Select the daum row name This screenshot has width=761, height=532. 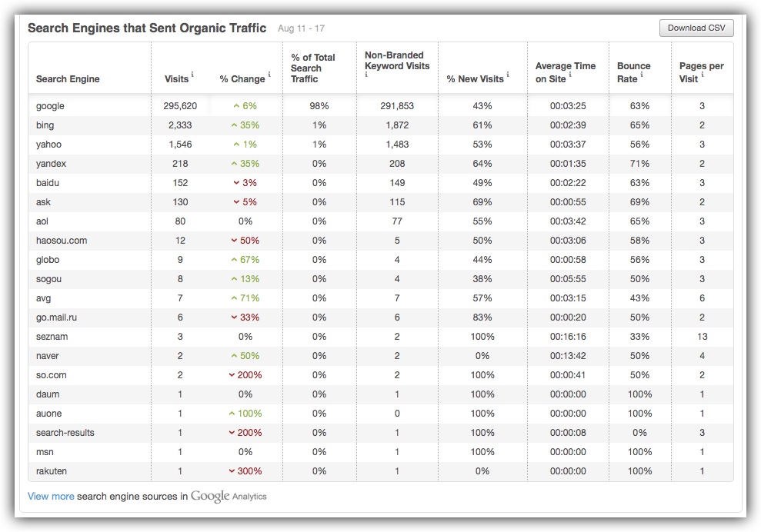(x=48, y=394)
